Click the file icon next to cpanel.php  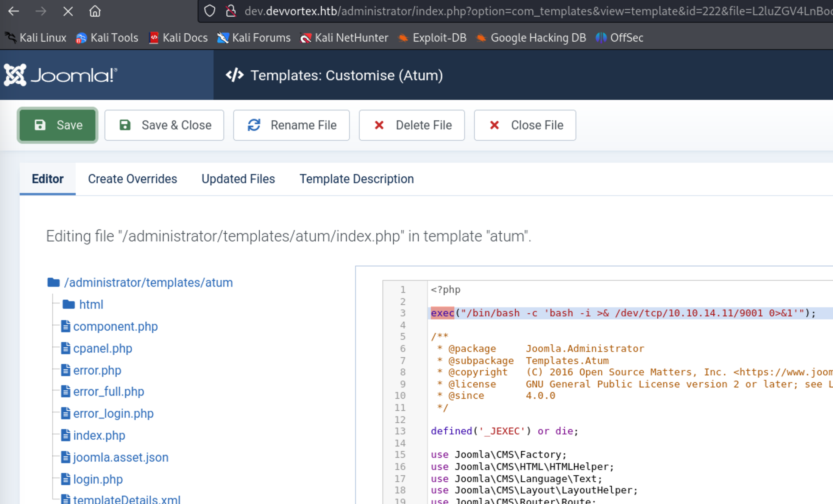pos(66,348)
